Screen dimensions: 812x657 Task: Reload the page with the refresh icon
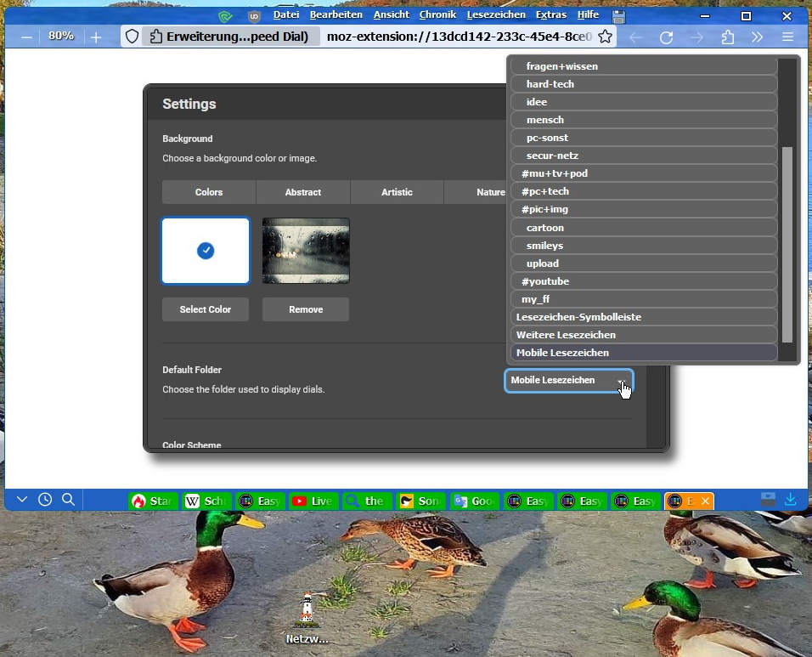666,37
